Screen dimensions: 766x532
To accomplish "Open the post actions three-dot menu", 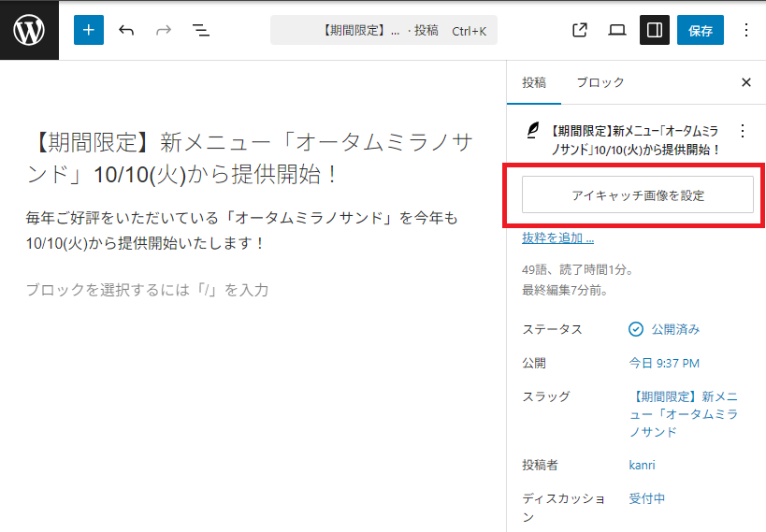I will pos(743,131).
